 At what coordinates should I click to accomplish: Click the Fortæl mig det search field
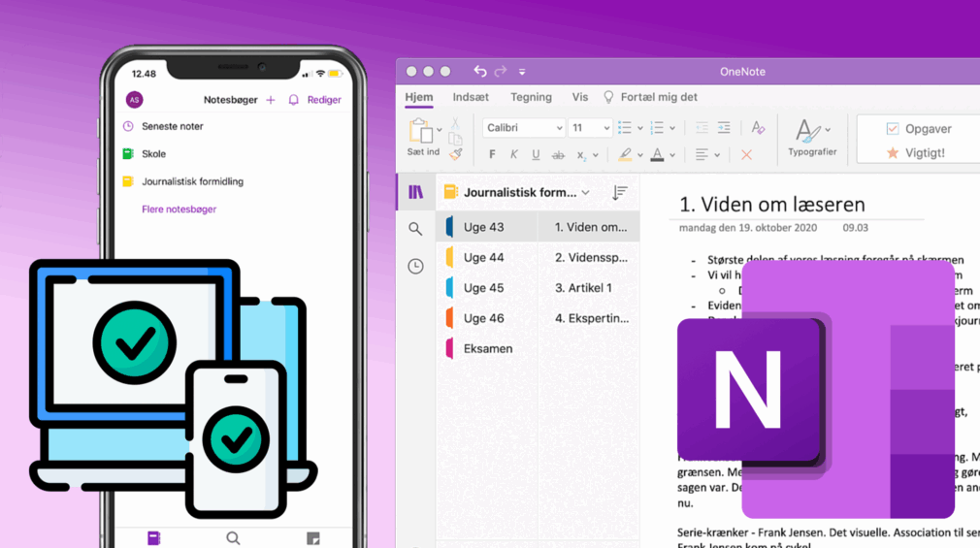650,97
